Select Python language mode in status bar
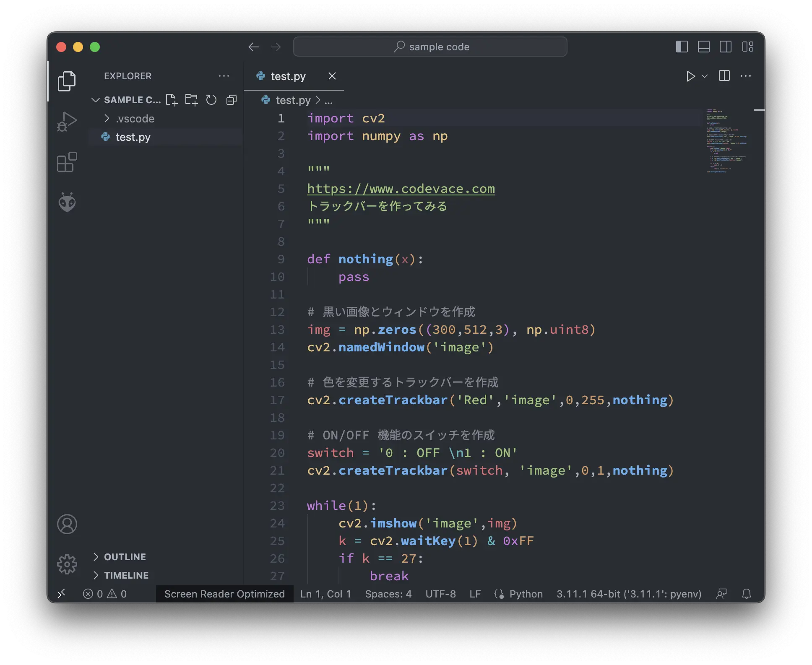This screenshot has height=665, width=812. point(526,594)
